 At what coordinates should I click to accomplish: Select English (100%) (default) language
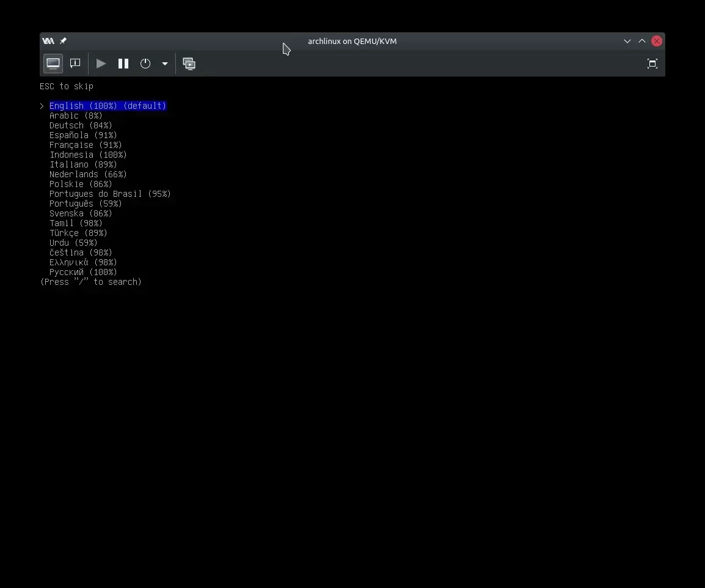108,106
